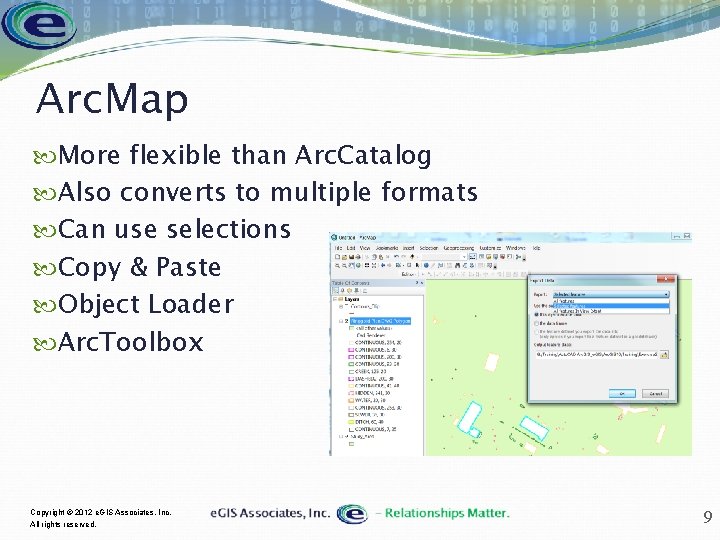The height and width of the screenshot is (540, 720).
Task: Click the Paste icon in Standard toolbar
Action: coord(381,257)
